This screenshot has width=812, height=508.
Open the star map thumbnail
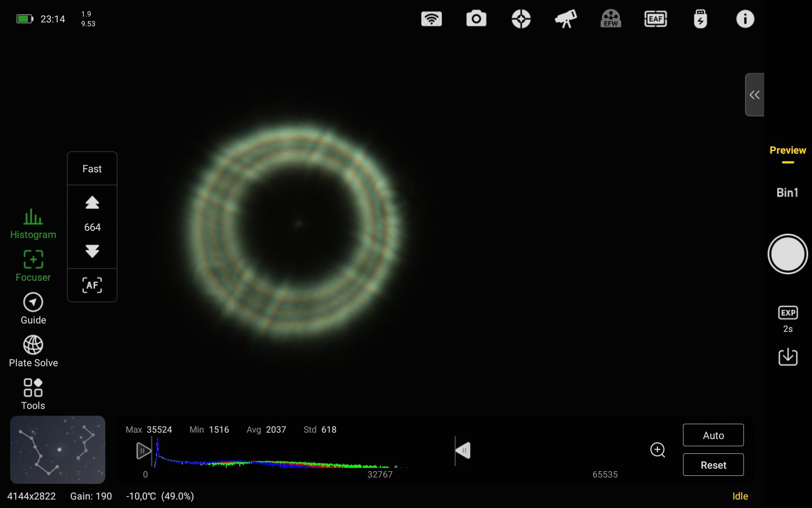58,450
